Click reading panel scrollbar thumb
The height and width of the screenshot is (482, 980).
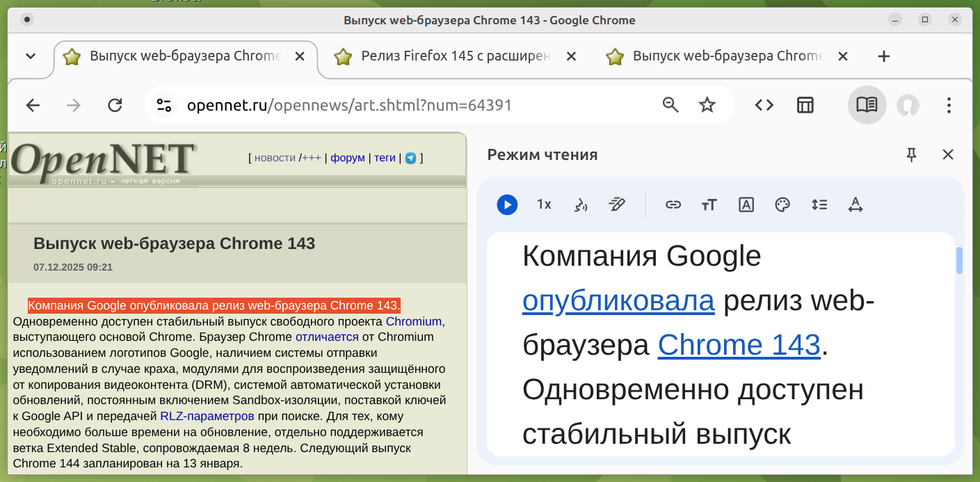point(960,260)
